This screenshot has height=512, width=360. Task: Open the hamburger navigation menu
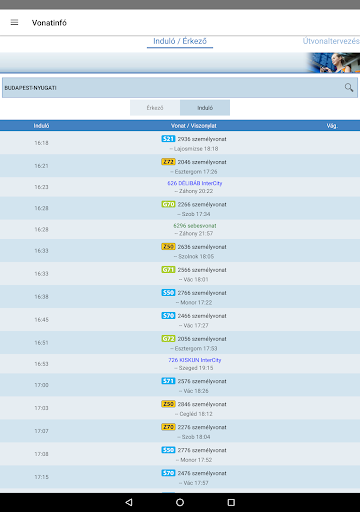[x=14, y=22]
